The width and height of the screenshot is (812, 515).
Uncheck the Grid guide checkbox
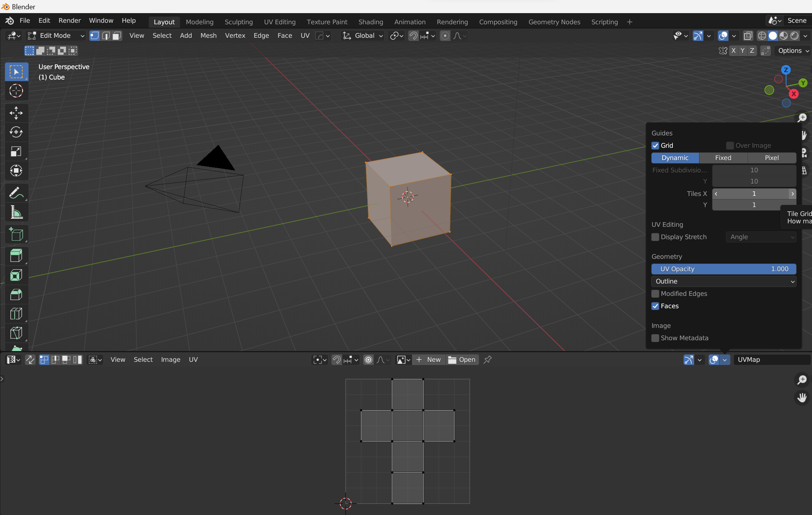point(655,145)
